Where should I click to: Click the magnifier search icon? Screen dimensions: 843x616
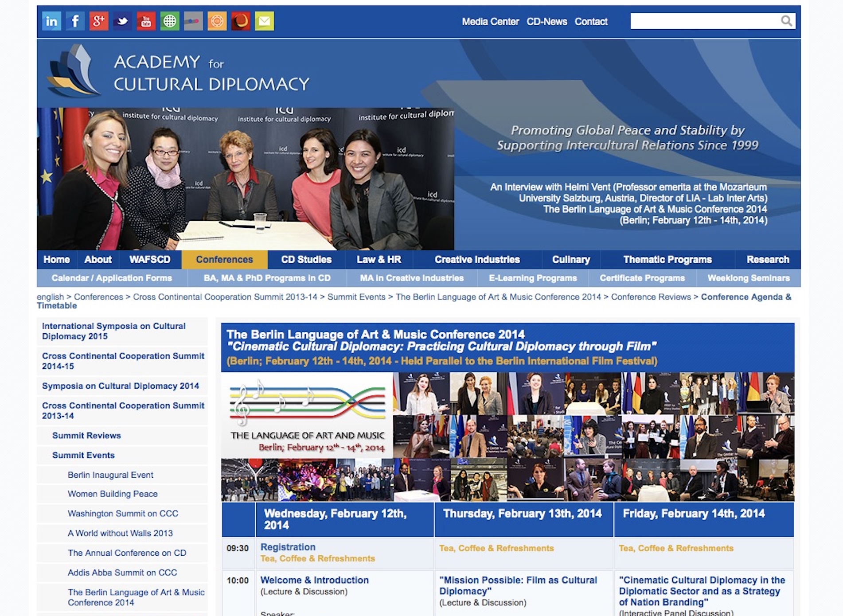(x=786, y=21)
